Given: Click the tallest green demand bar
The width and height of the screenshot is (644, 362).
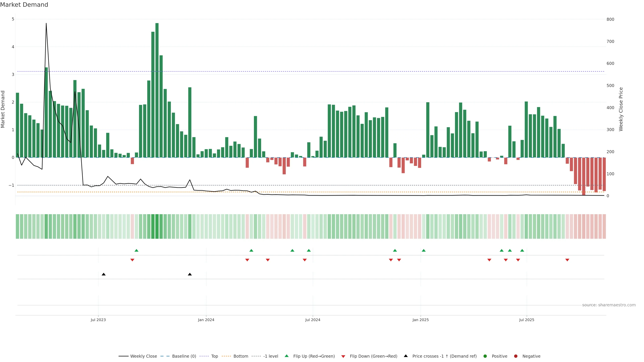Looking at the screenshot, I should point(157,90).
